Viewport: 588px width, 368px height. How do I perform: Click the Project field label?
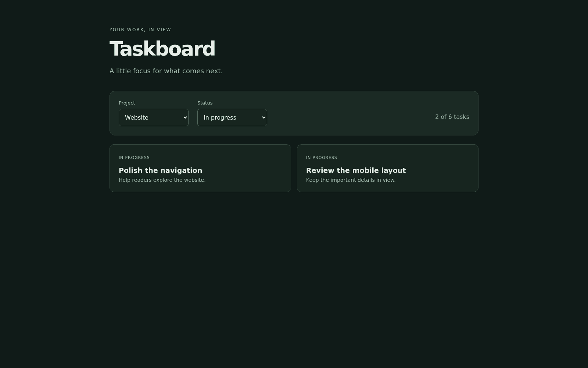(x=127, y=103)
